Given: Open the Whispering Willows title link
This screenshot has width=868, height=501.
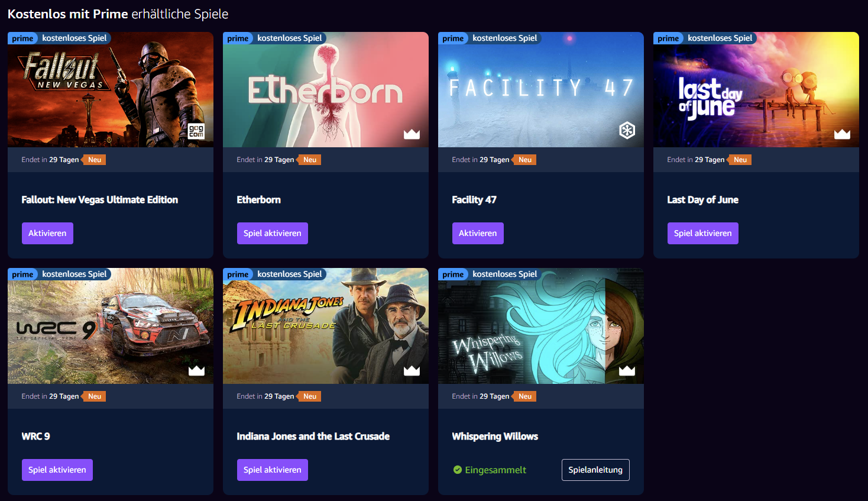Looking at the screenshot, I should tap(495, 436).
